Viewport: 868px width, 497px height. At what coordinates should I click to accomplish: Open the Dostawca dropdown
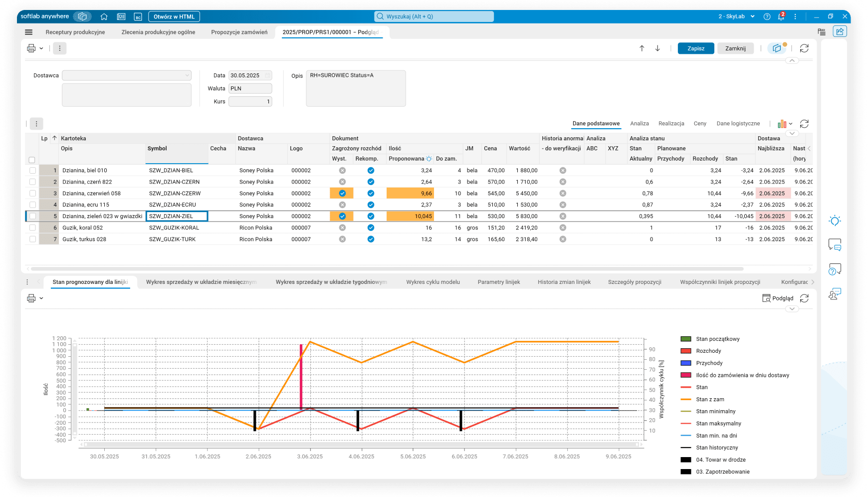coord(187,75)
